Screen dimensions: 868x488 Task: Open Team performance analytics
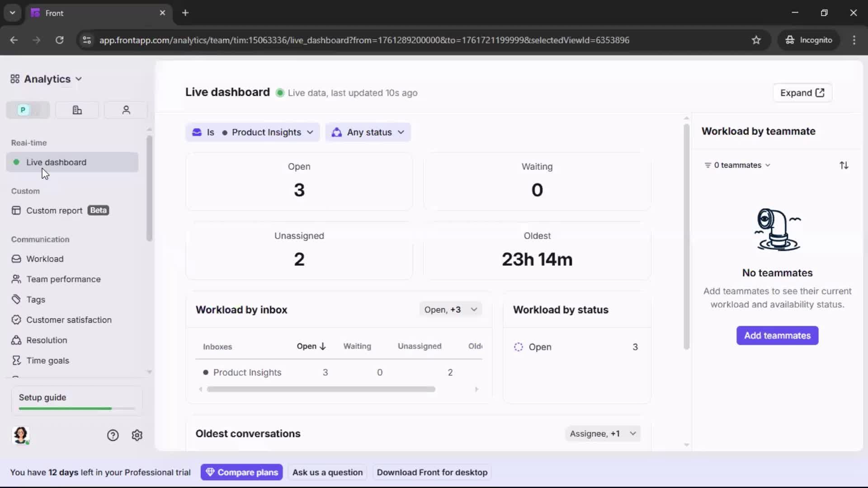pyautogui.click(x=64, y=279)
